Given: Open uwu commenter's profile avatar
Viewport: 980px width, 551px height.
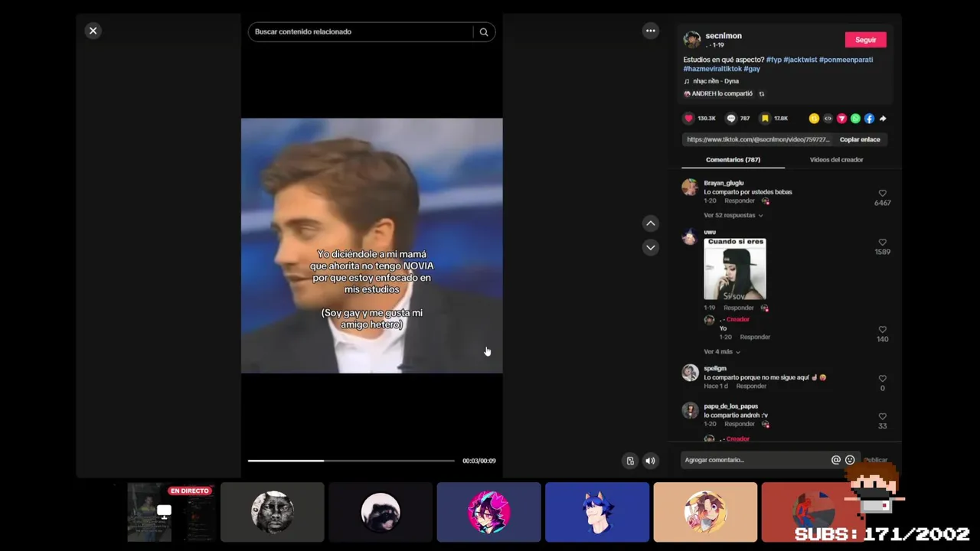Looking at the screenshot, I should pyautogui.click(x=690, y=236).
